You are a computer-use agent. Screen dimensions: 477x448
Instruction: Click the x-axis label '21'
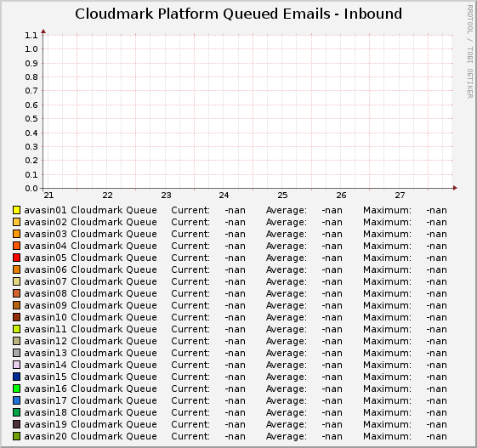click(48, 196)
